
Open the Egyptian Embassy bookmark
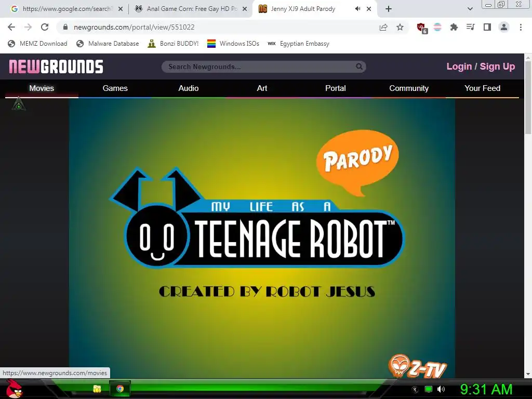pos(299,44)
